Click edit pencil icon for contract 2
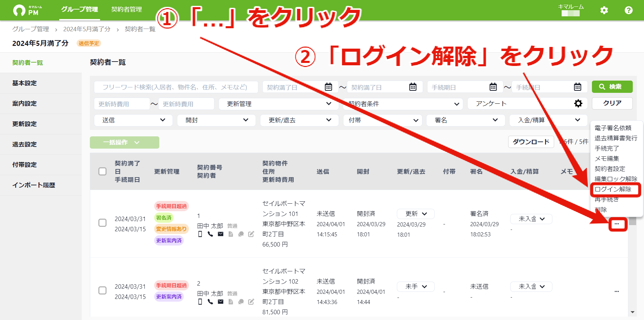The height and width of the screenshot is (320, 644). 251,302
